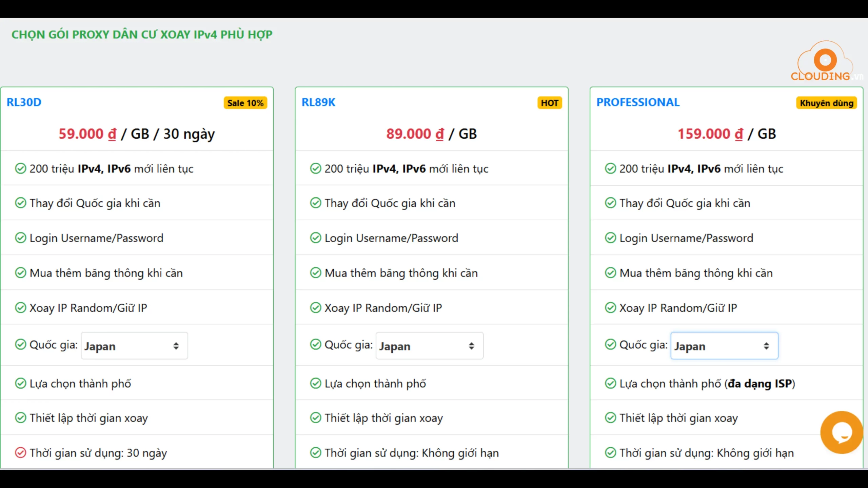Click check icon next to RL30D IPv4 feature
This screenshot has width=868, height=488.
click(20, 168)
